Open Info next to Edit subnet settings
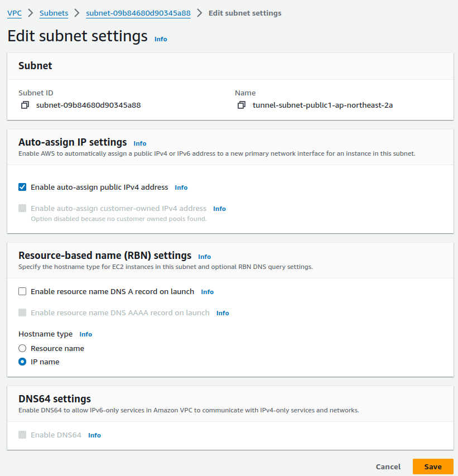 [x=161, y=39]
